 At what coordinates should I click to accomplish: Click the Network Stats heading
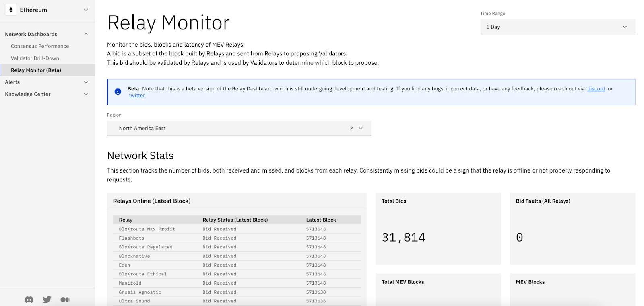tap(140, 156)
